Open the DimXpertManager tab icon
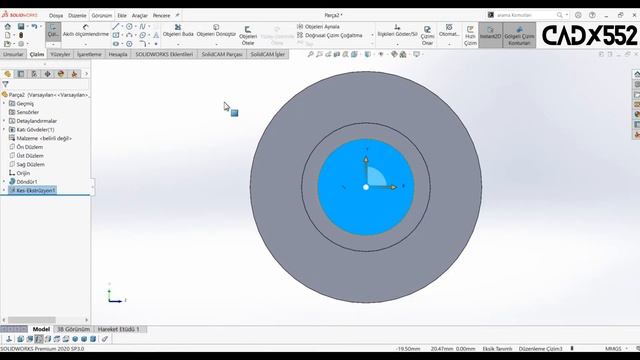The image size is (640, 360). pos(48,74)
